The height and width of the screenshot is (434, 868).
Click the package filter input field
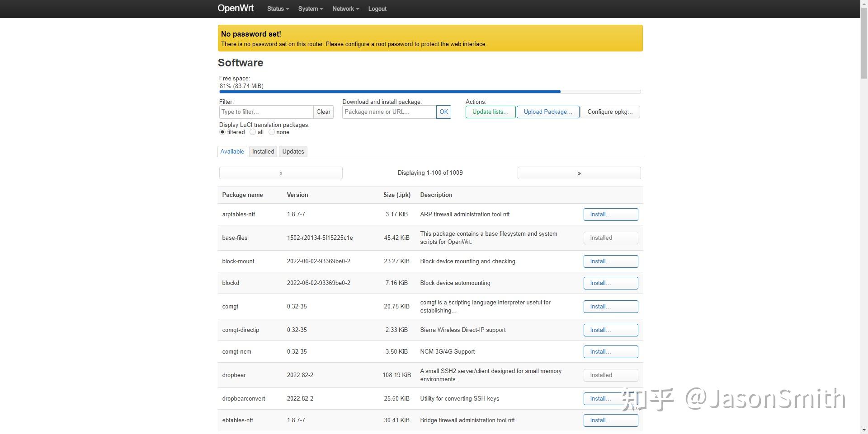[266, 112]
